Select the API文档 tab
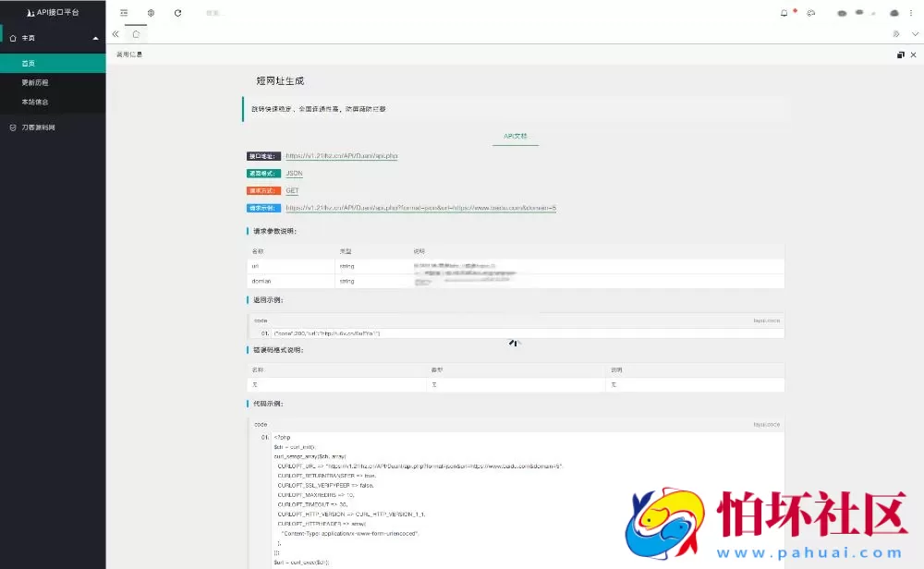Image resolution: width=924 pixels, height=569 pixels. (x=515, y=137)
